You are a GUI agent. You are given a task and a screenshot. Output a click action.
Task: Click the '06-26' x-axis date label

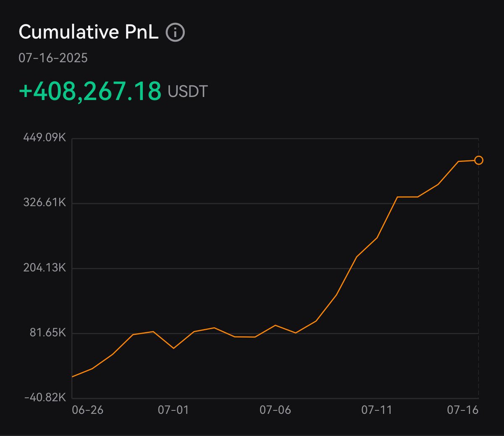click(x=87, y=410)
